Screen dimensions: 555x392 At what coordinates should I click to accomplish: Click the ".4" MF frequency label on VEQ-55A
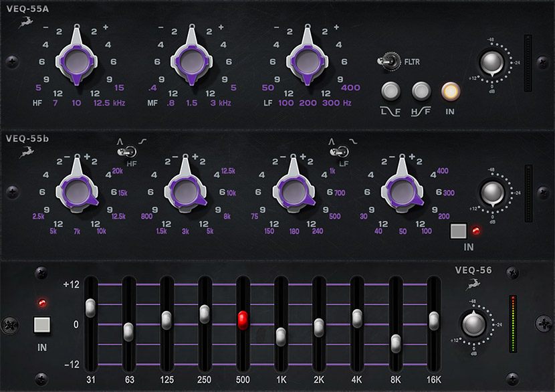152,88
